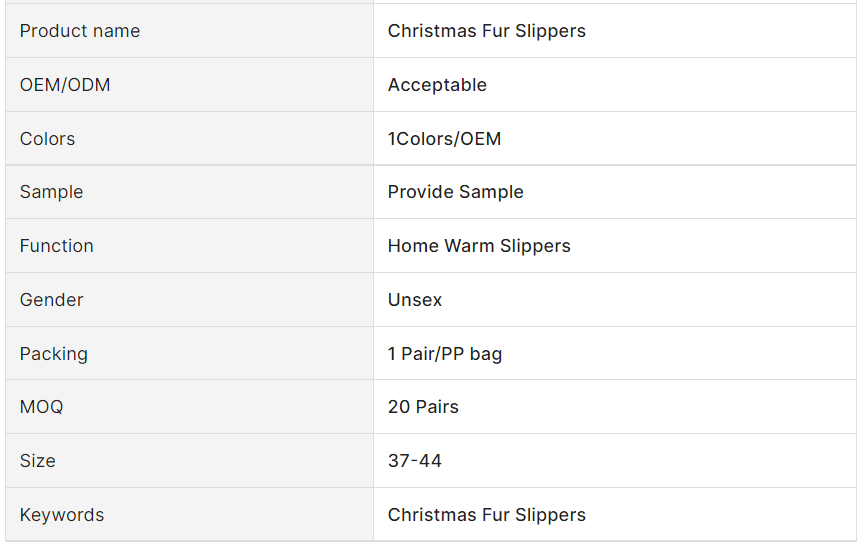This screenshot has width=860, height=544.
Task: Select the 20 Pairs value
Action: click(x=423, y=407)
